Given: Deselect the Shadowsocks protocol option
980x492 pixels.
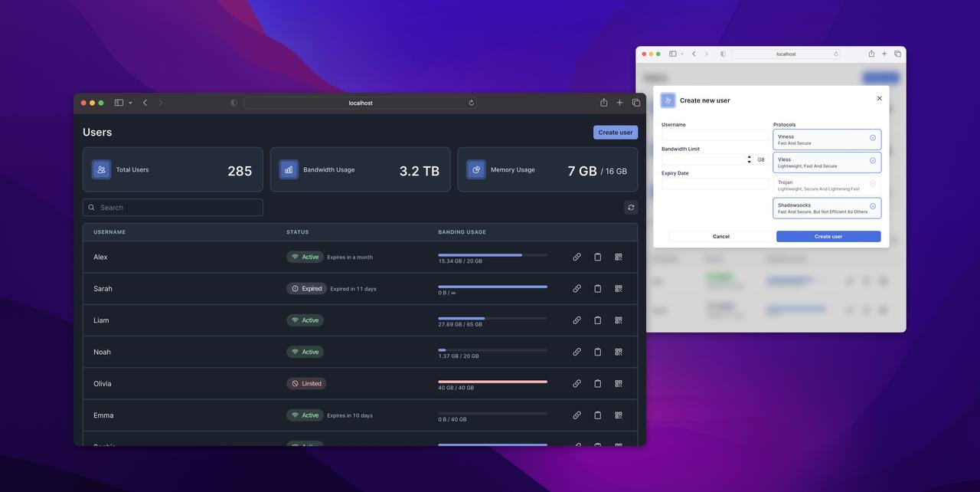Looking at the screenshot, I should tap(827, 208).
